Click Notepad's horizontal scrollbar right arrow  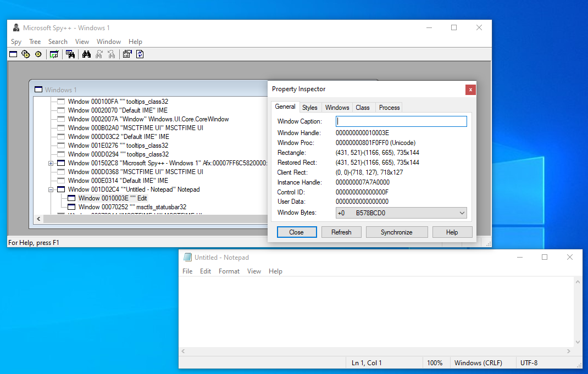[x=569, y=351]
